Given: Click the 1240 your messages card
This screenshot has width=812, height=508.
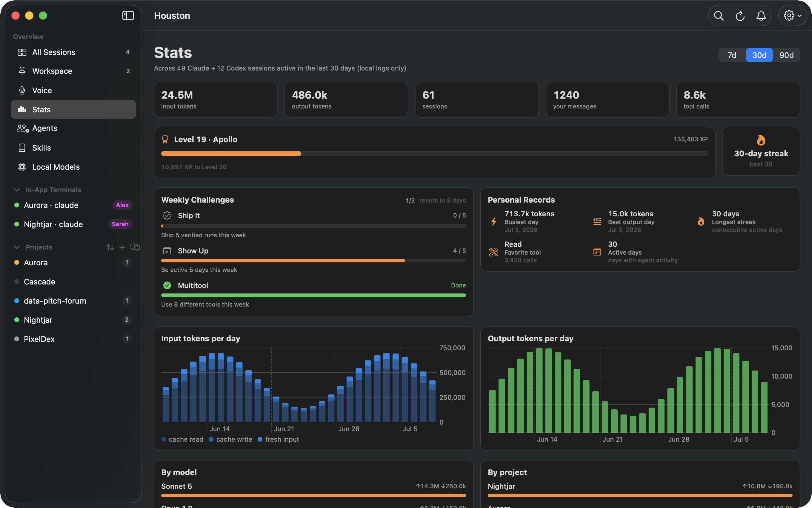Looking at the screenshot, I should point(607,100).
